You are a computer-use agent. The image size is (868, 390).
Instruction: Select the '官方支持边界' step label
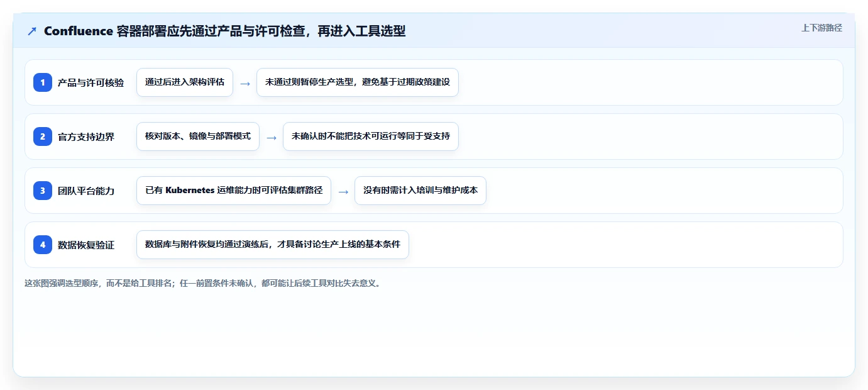86,136
